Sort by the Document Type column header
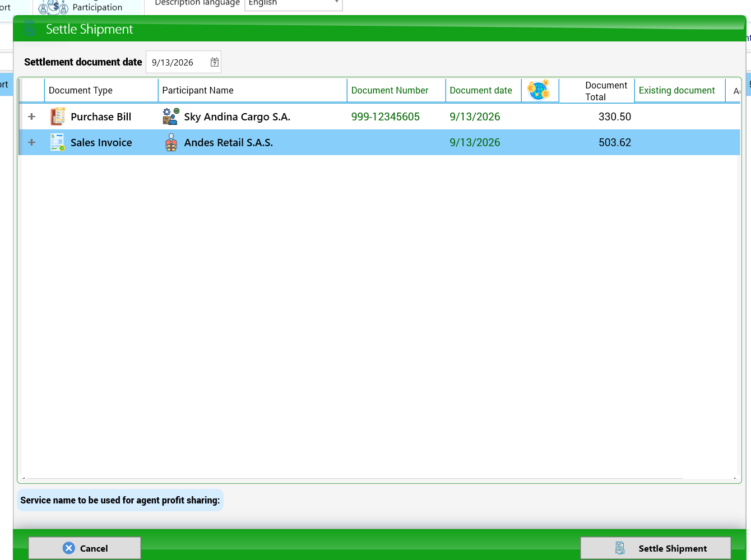751x560 pixels. [101, 90]
